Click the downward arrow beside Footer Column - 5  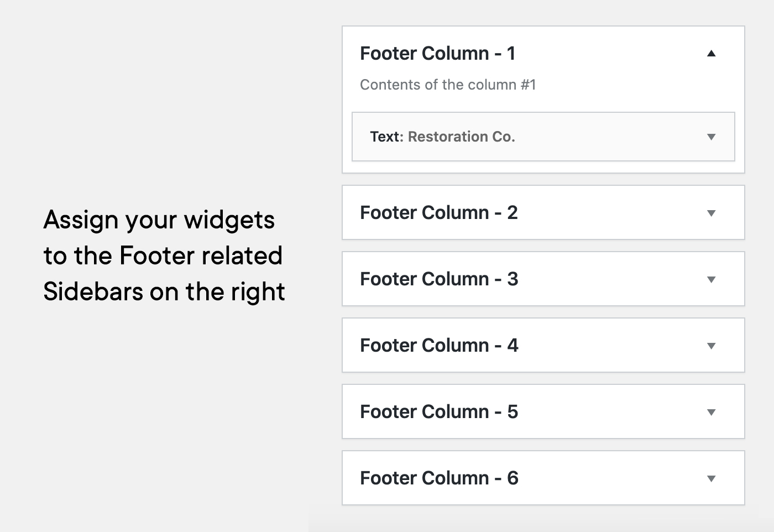pos(711,411)
